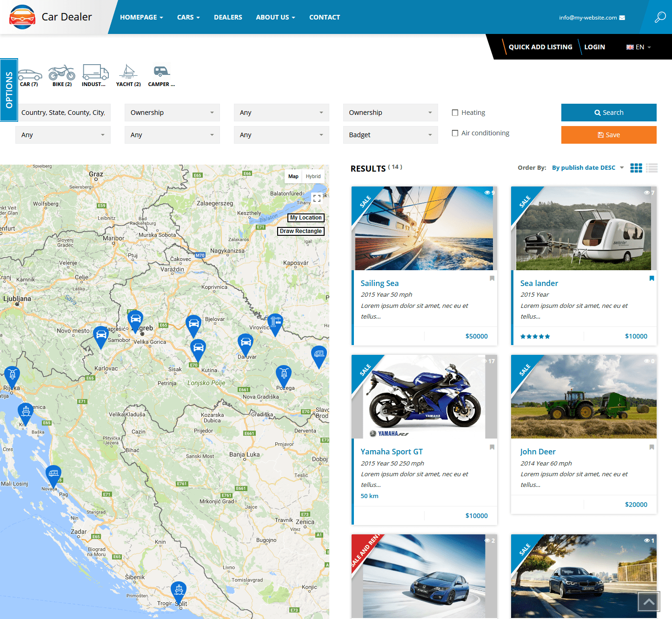
Task: Open the EN language selector
Action: (638, 47)
